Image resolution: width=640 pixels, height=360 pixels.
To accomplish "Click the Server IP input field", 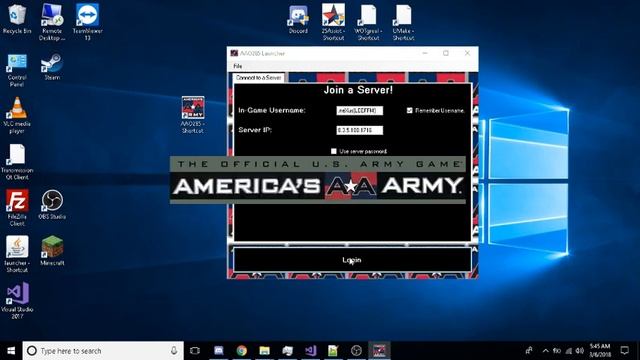I will tap(360, 130).
